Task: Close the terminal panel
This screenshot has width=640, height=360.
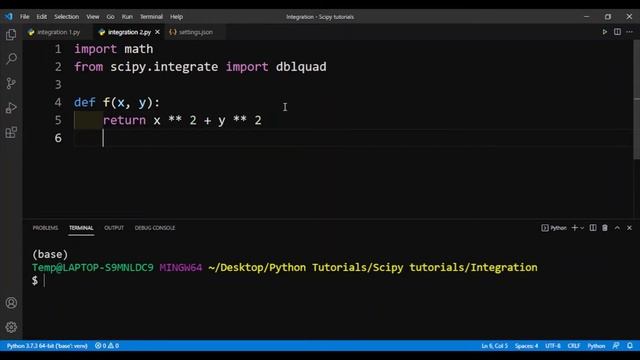Action: (x=629, y=228)
